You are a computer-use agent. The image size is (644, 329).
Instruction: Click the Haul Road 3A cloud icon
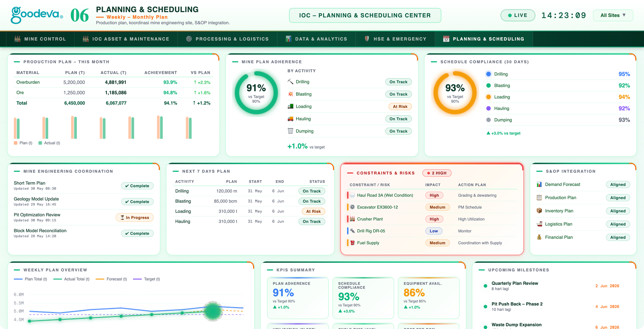352,195
